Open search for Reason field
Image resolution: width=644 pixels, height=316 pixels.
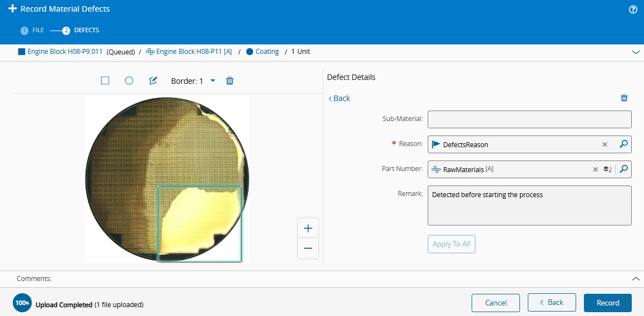click(x=623, y=144)
